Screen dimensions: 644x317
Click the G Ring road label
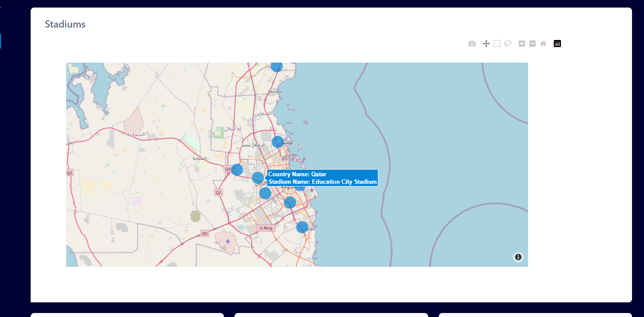265,228
